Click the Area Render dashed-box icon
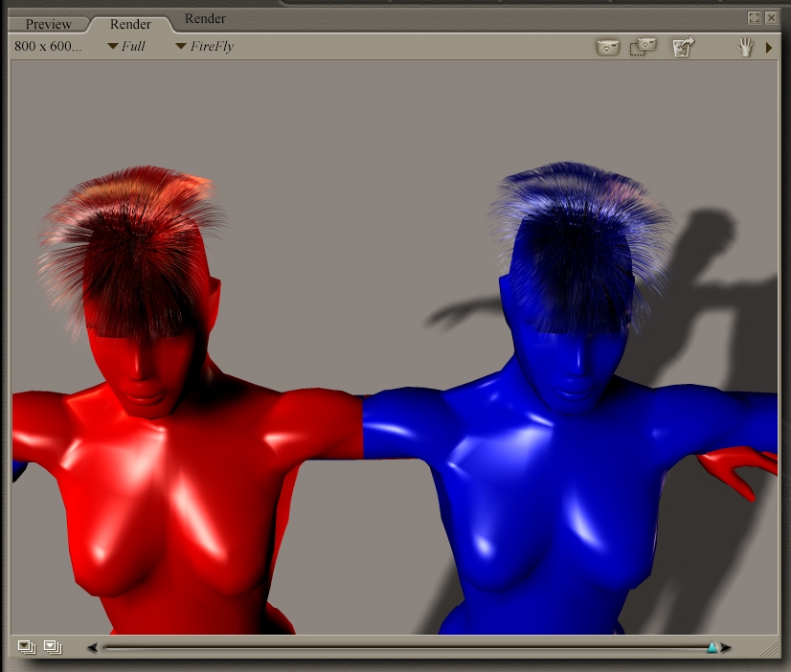791x672 pixels. coord(643,47)
